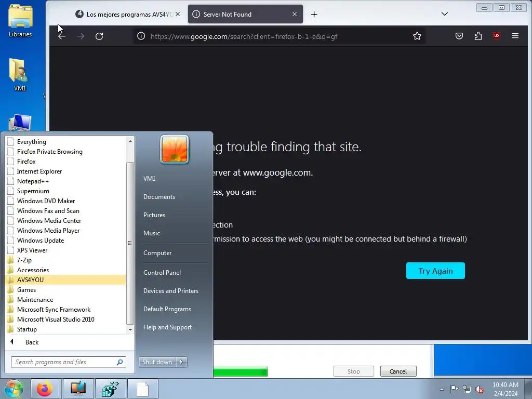Open uBlock Origin extension icon

tap(497, 36)
